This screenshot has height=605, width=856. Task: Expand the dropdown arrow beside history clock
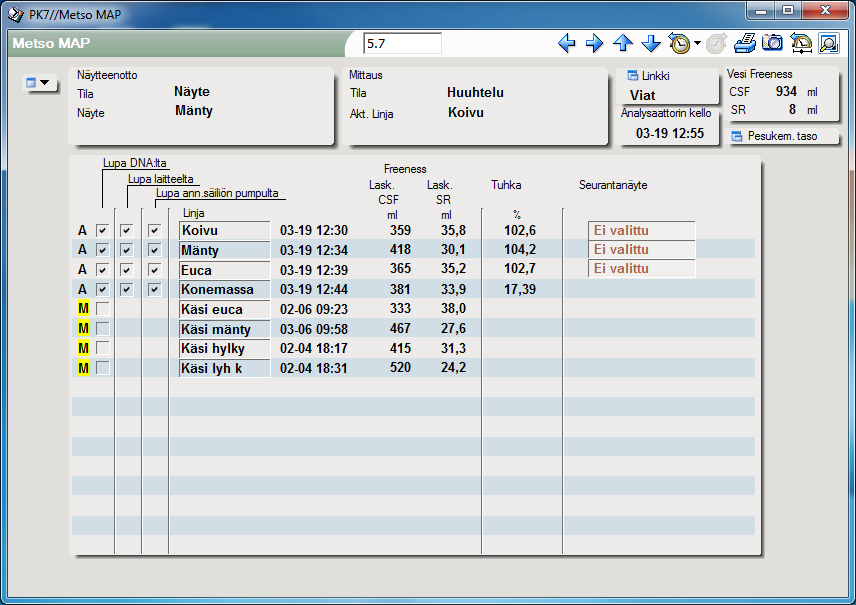697,43
